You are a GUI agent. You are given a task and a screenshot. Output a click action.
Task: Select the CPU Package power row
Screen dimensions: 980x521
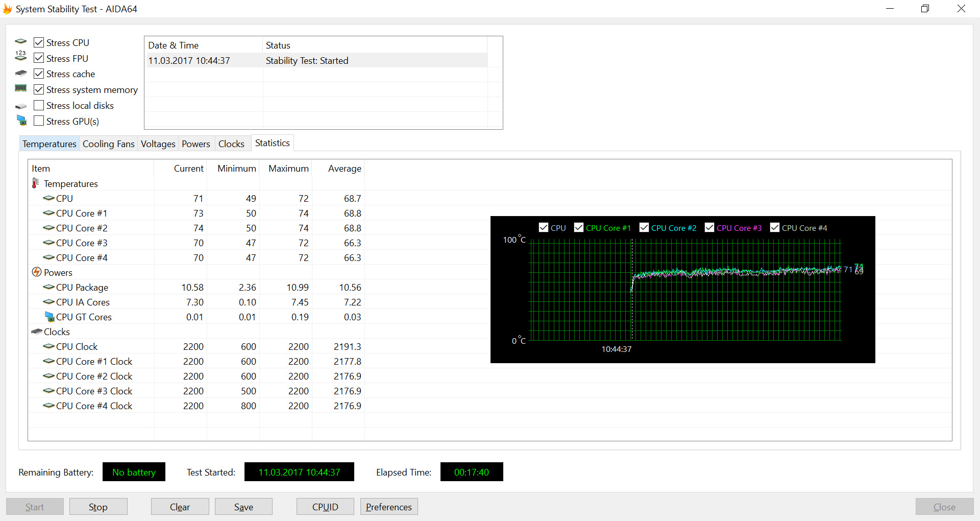[x=197, y=287]
